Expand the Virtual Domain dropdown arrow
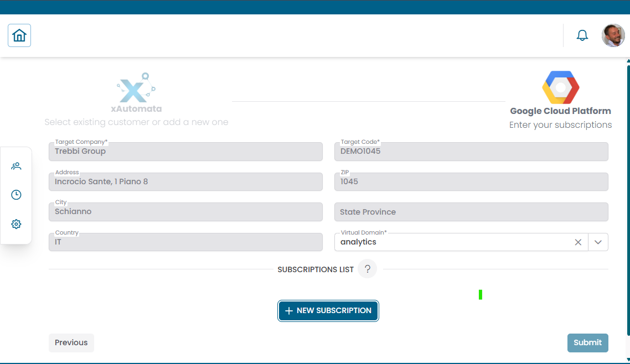 (598, 242)
